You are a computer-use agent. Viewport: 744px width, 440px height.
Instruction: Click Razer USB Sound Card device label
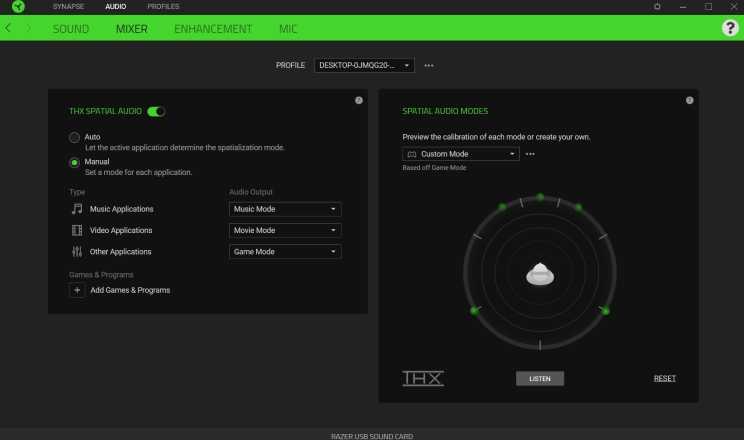[x=372, y=436]
